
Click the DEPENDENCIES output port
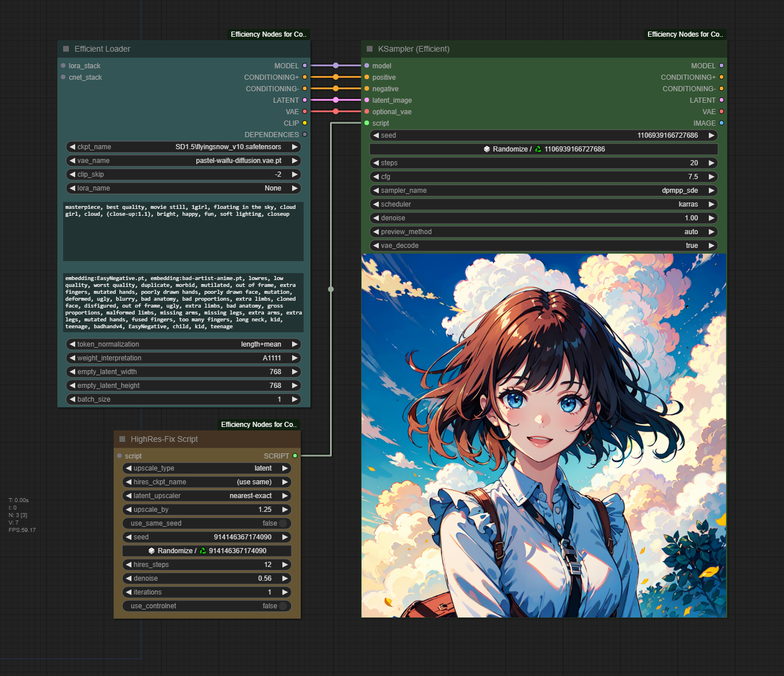pyautogui.click(x=305, y=134)
